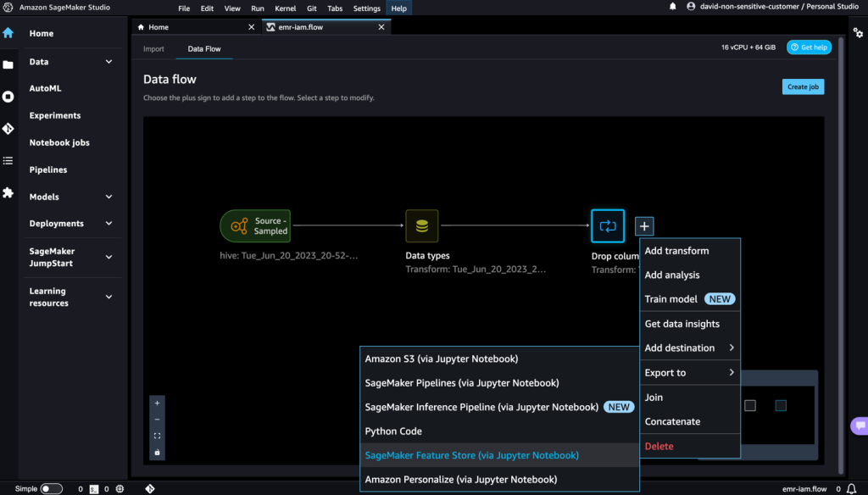Close the Home tab
868x495 pixels.
pos(251,27)
